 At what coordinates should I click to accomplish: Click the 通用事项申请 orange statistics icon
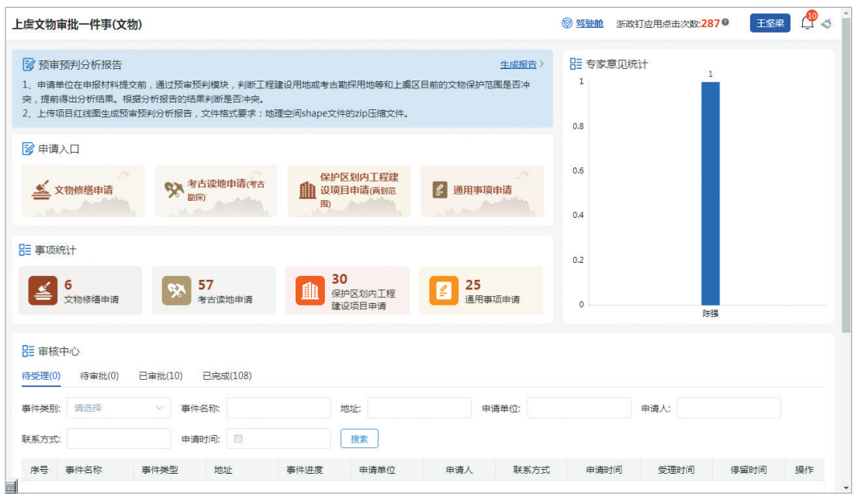(x=444, y=291)
